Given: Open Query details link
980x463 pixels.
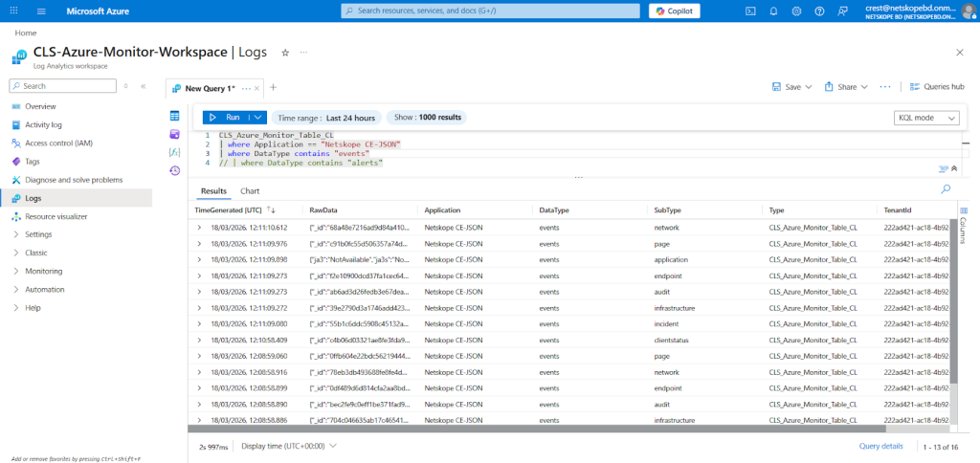Looking at the screenshot, I should (x=880, y=446).
